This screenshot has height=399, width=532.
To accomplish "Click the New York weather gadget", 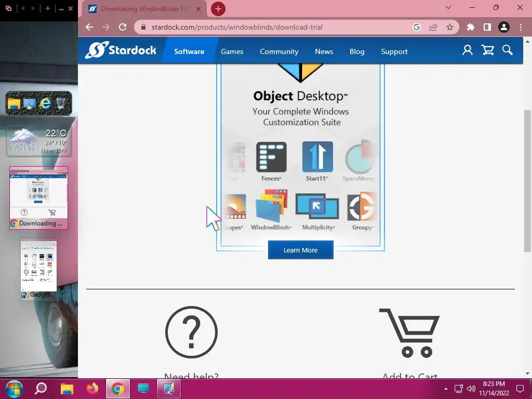I will [38, 141].
